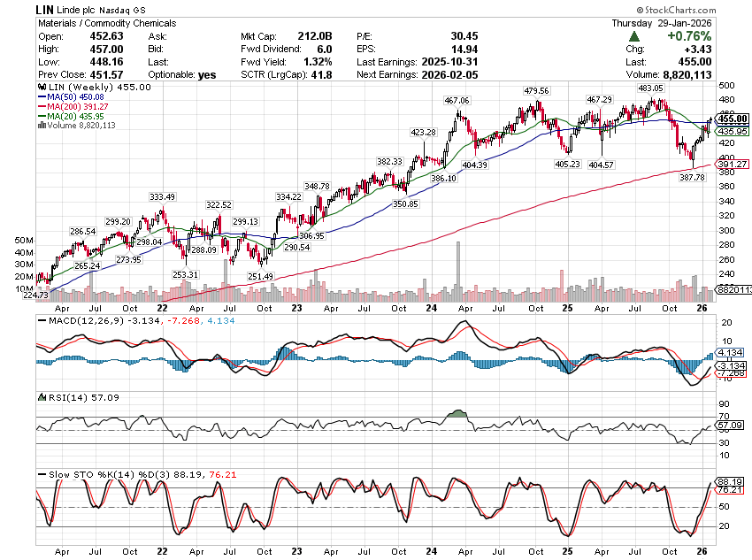Click the LIN ticker symbol in header

(x=44, y=8)
